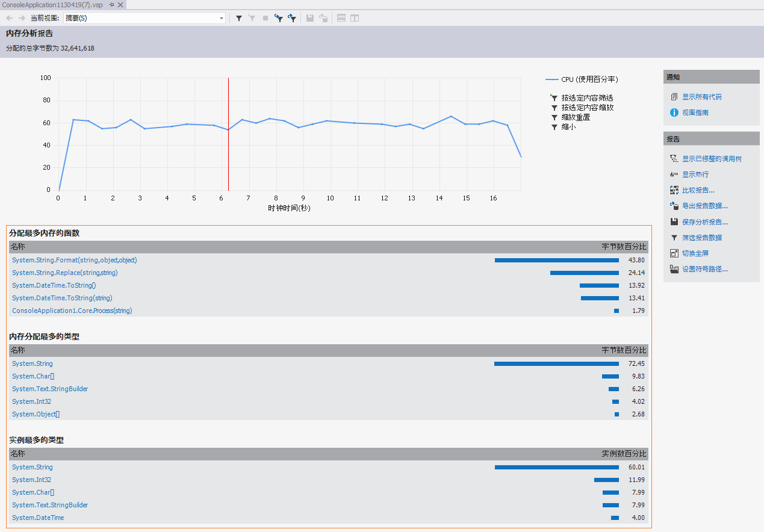Image resolution: width=764 pixels, height=532 pixels.
Task: Click the 43.80 percent bar for String.Format
Action: [556, 260]
